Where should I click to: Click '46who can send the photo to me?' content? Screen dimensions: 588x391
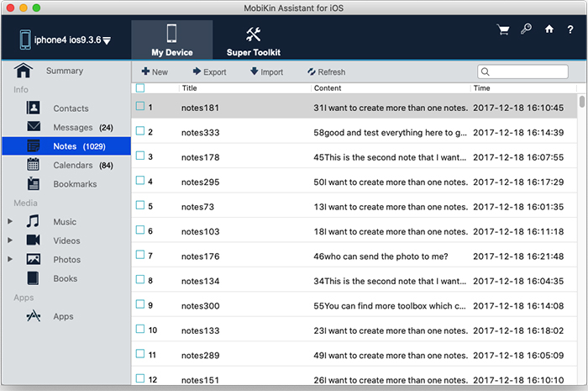[x=381, y=256]
